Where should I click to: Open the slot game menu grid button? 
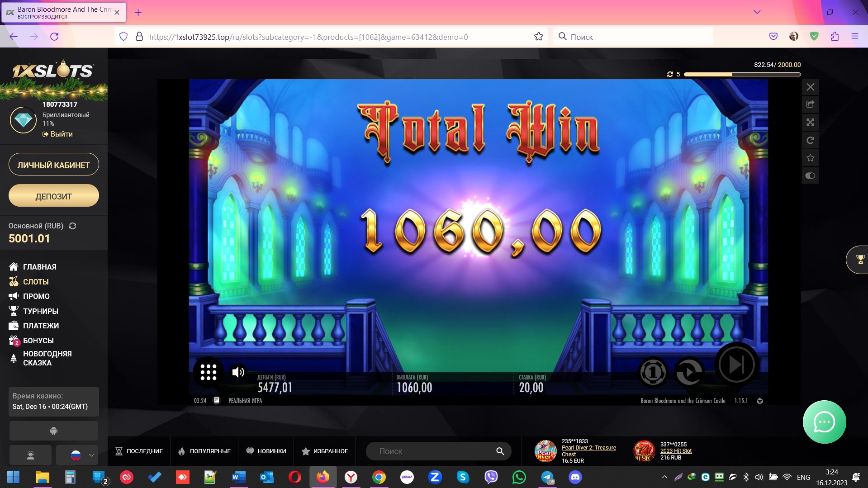[208, 372]
